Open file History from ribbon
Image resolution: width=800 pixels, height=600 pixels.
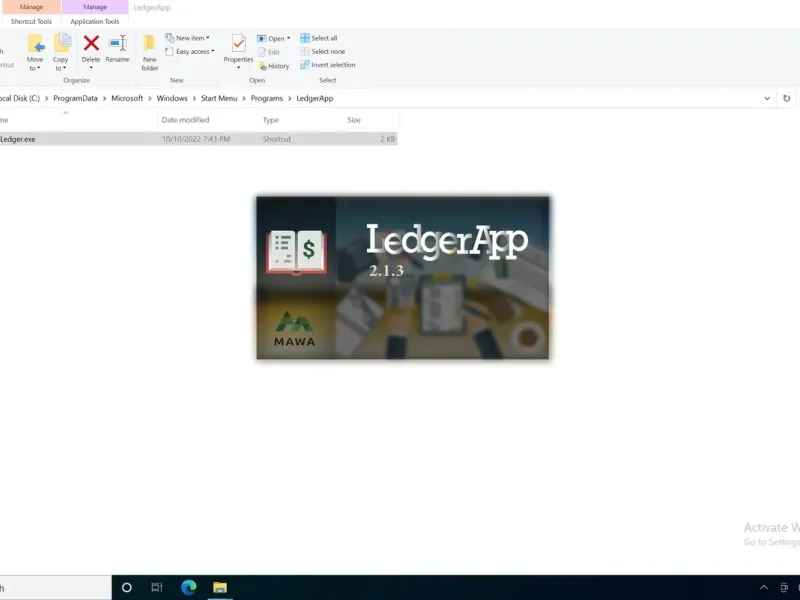(273, 66)
